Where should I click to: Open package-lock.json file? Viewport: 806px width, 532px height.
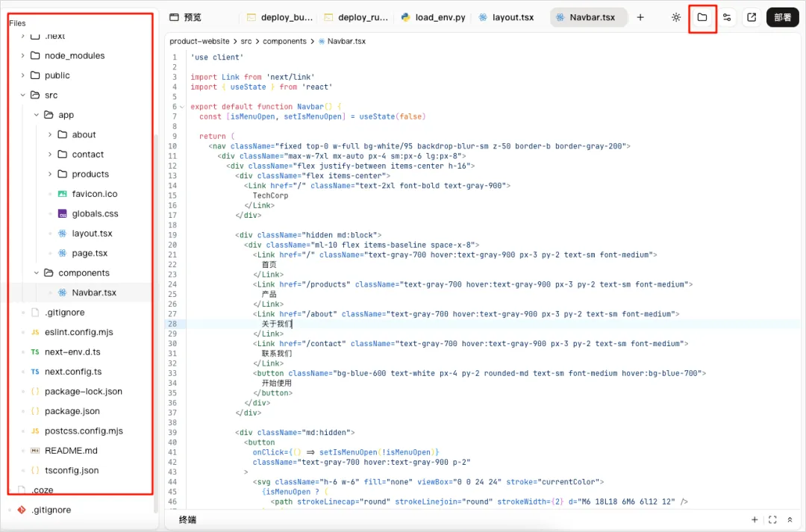(x=84, y=392)
